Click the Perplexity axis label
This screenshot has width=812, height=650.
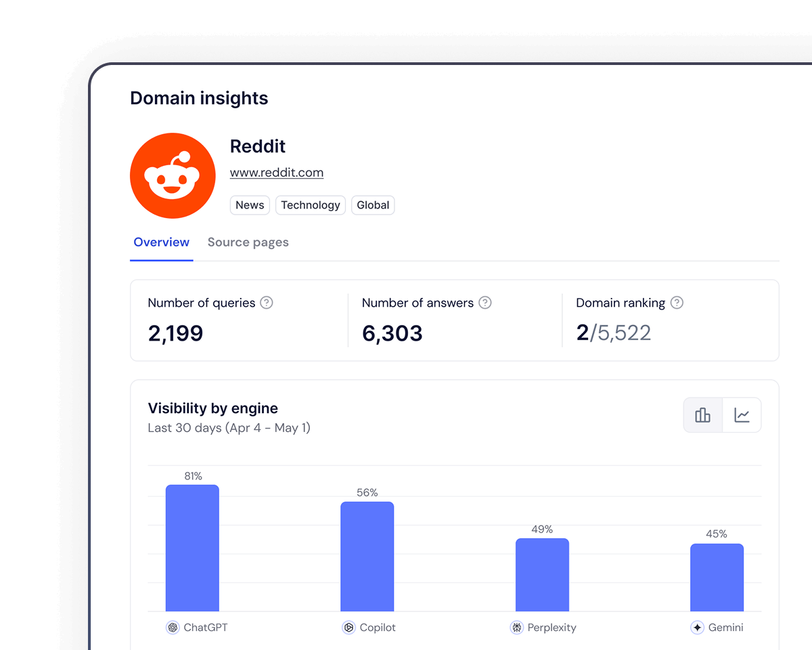pos(552,628)
